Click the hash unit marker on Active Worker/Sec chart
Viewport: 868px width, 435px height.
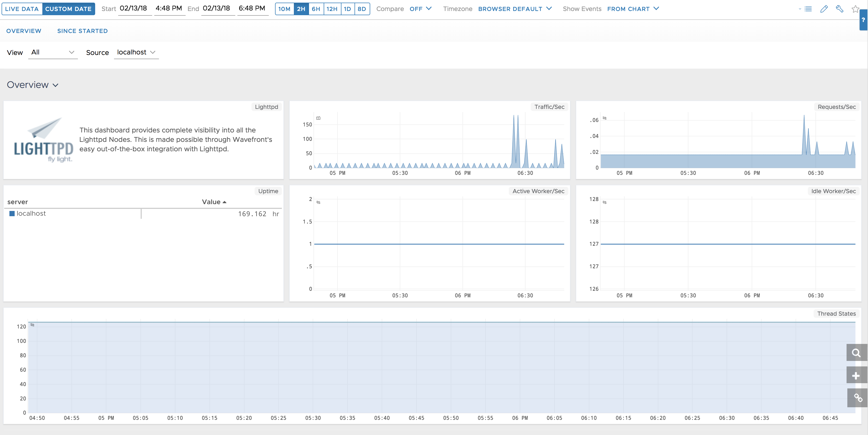pos(318,202)
